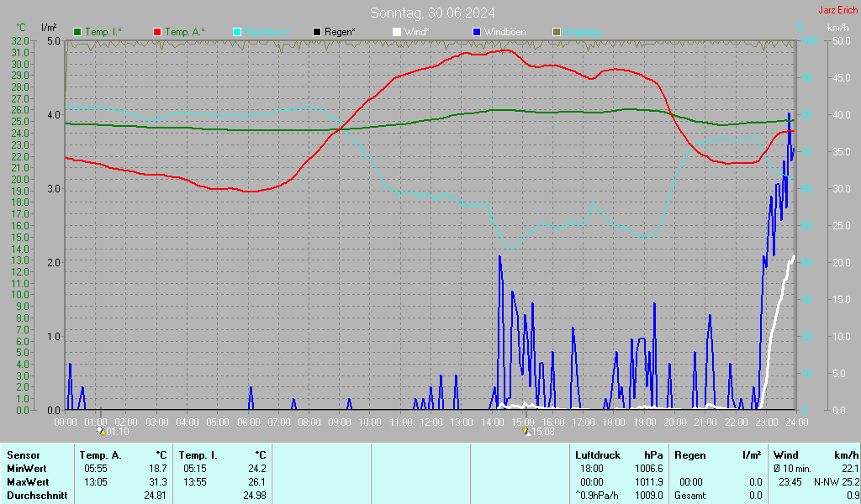Click the pressure value 1009.0
This screenshot has width=861, height=504.
tap(648, 496)
